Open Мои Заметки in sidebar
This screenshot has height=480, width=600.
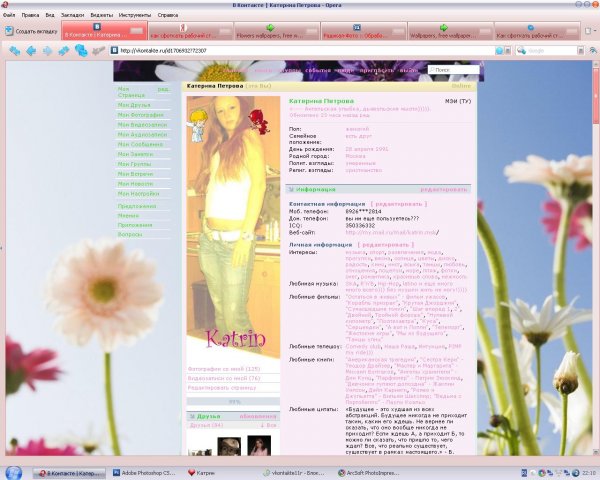135,154
